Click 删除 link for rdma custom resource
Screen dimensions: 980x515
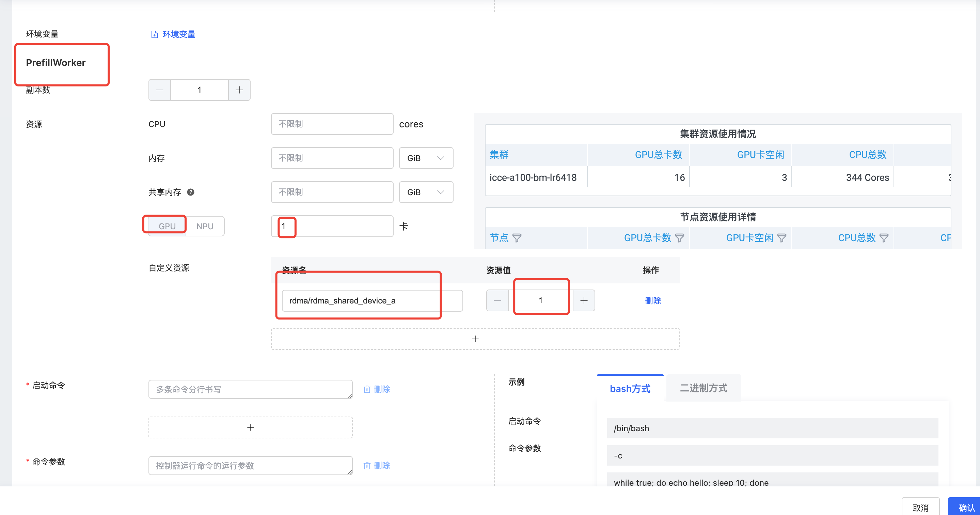point(653,301)
